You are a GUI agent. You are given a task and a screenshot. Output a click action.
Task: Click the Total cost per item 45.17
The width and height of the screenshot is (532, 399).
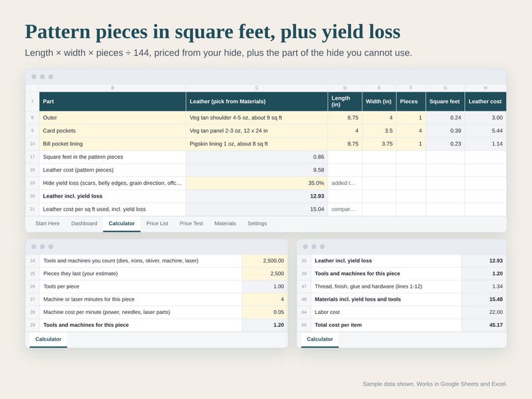pos(484,325)
